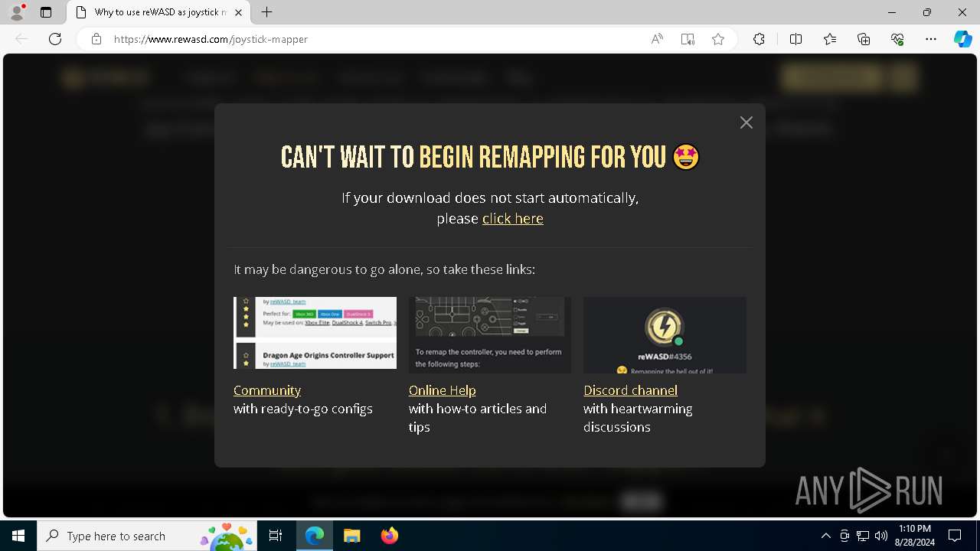
Task: Launch Firefox from taskbar
Action: coord(389,536)
